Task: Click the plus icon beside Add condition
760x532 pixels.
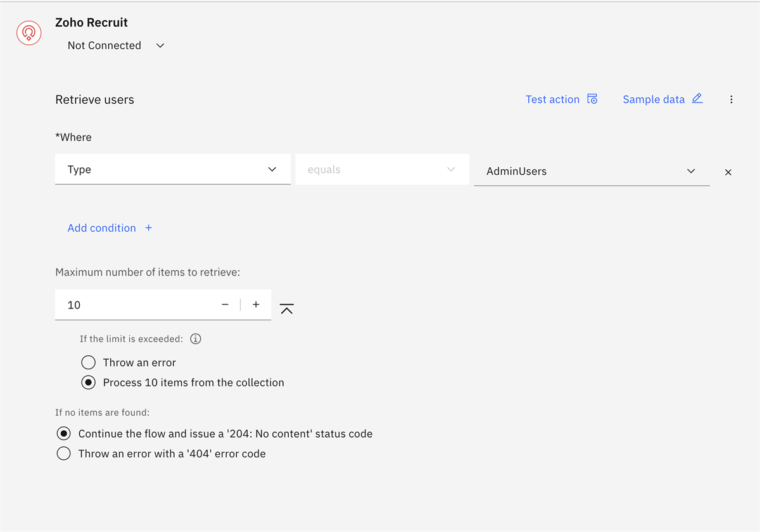Action: coord(149,228)
